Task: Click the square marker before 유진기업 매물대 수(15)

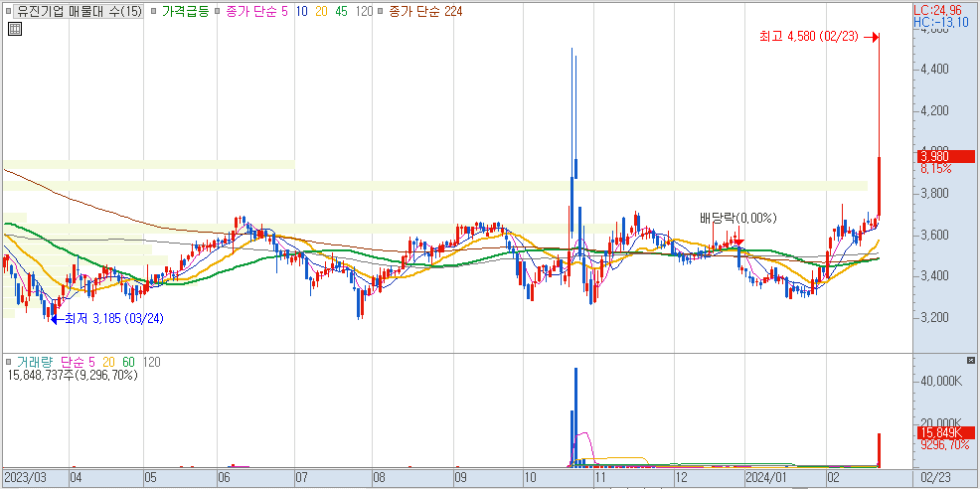Action: pos(8,11)
